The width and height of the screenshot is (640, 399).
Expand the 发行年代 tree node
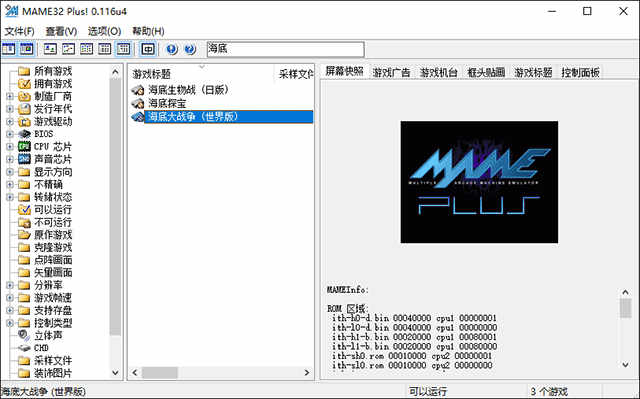coord(10,109)
